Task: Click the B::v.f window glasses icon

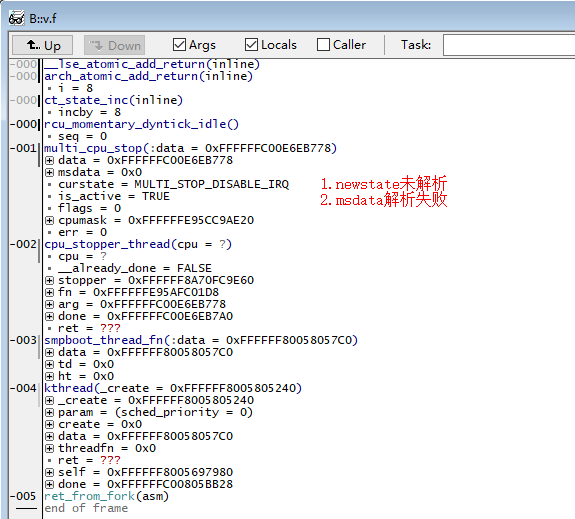Action: (x=16, y=18)
